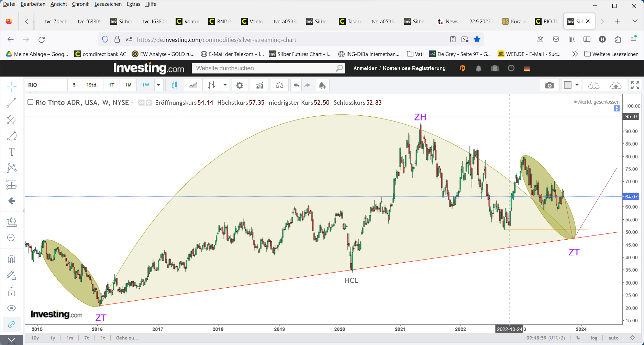The image size is (644, 345).
Task: Collapse the chart legend box
Action: tap(30, 102)
